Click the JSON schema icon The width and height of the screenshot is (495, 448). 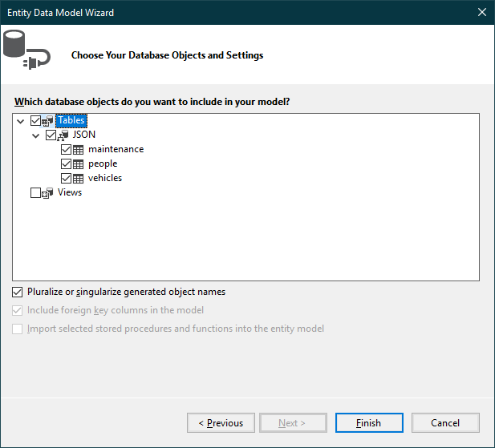63,135
